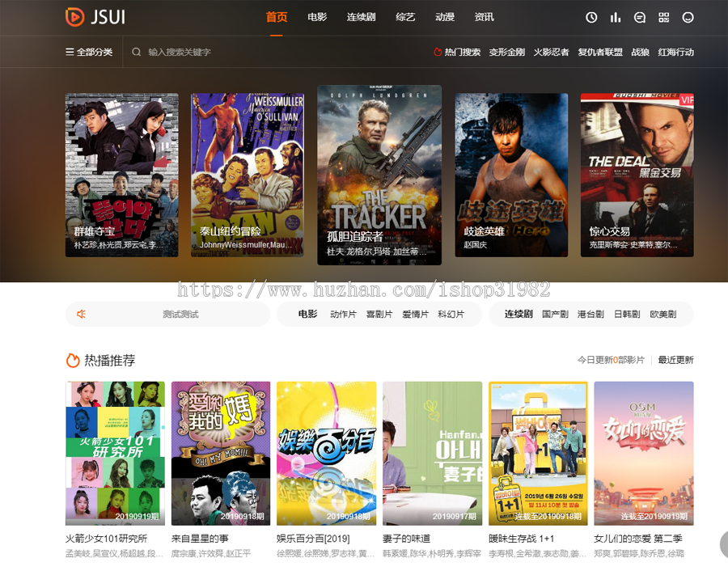Search hot keyword 红海行动
The height and width of the screenshot is (575, 728).
(x=676, y=52)
